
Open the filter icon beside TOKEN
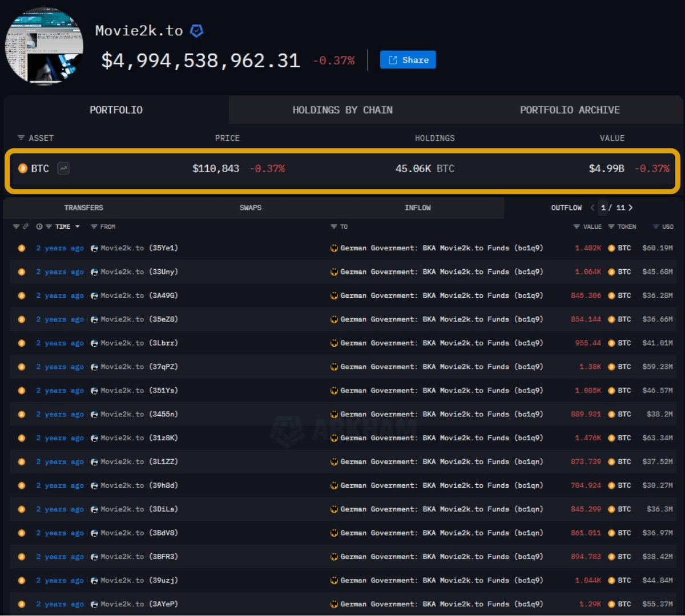coord(611,226)
